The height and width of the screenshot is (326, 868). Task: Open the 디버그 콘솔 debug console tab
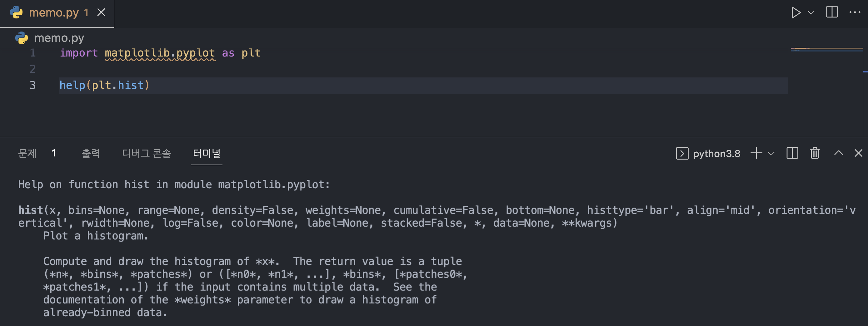coord(147,154)
